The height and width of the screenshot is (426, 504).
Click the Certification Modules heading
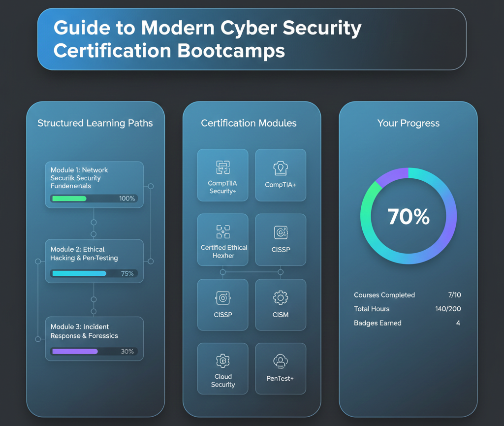(x=249, y=123)
